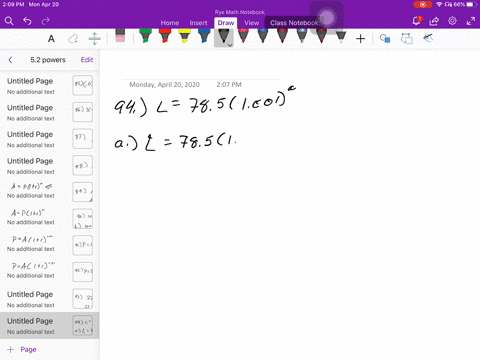Pick the blue highlighter
The width and height of the screenshot is (480, 360).
(204, 36)
